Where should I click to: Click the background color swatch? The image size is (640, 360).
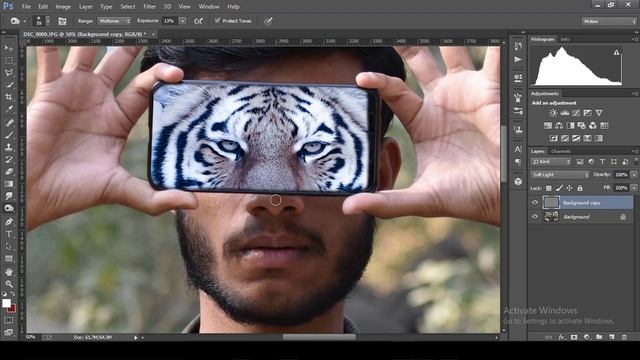[11, 308]
